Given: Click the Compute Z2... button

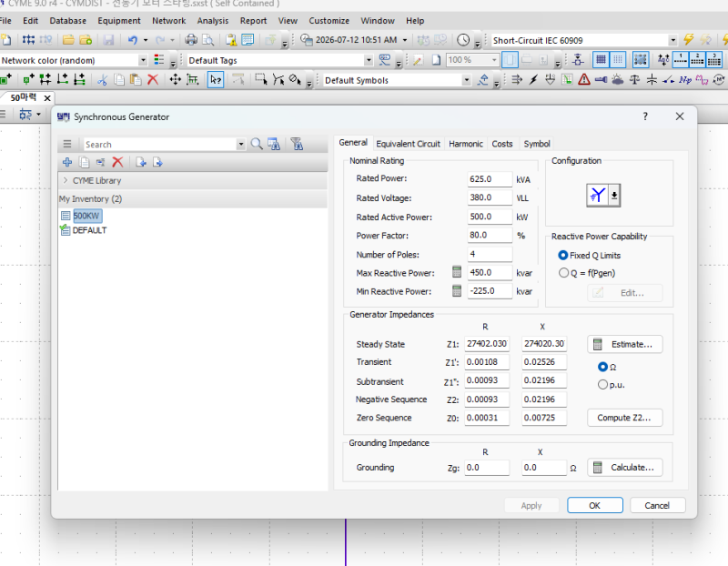Looking at the screenshot, I should [624, 418].
